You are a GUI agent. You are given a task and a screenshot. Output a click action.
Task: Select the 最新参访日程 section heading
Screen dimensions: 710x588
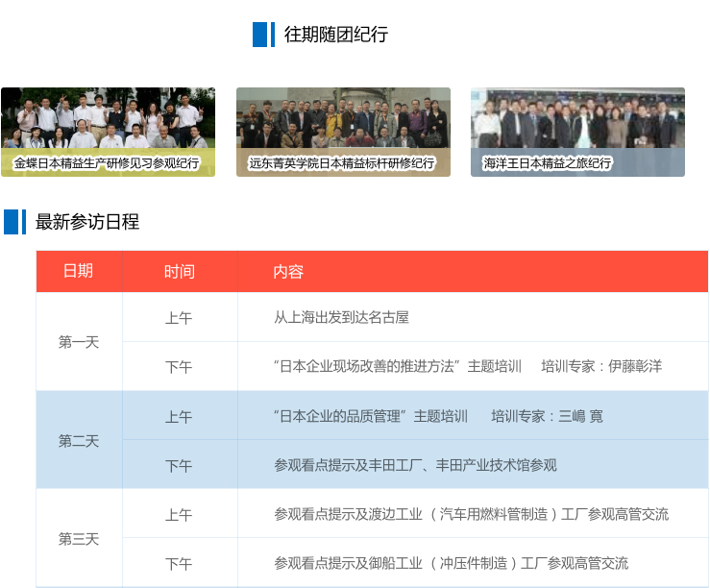[87, 222]
